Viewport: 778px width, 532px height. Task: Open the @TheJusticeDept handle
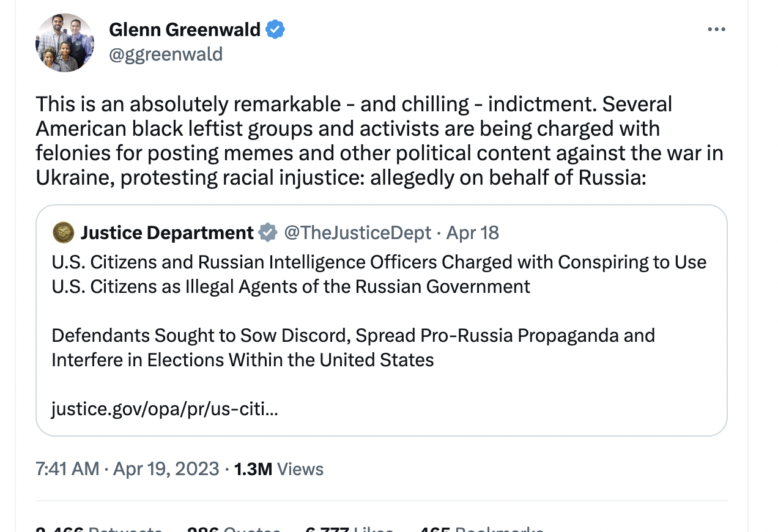coord(357,232)
